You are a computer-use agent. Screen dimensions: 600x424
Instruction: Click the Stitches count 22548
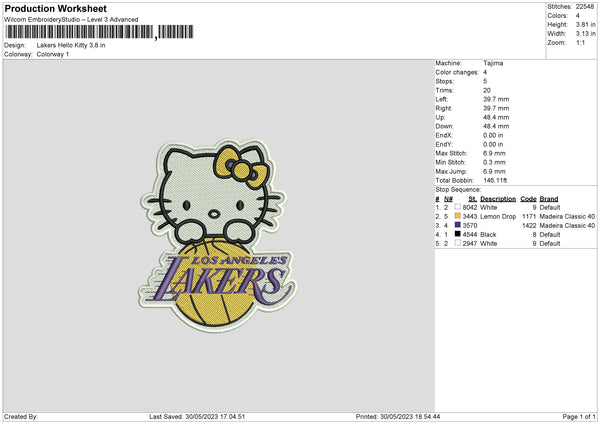point(585,7)
